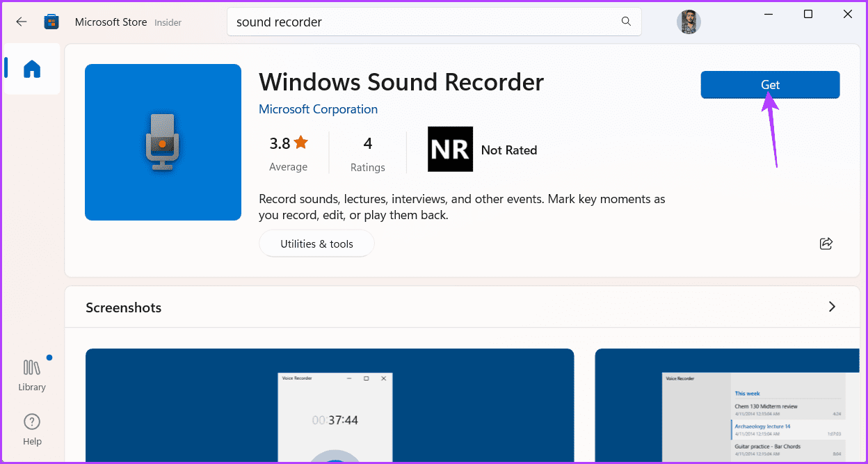Click the Not Rated label
Screen dimensions: 868x464
point(509,150)
